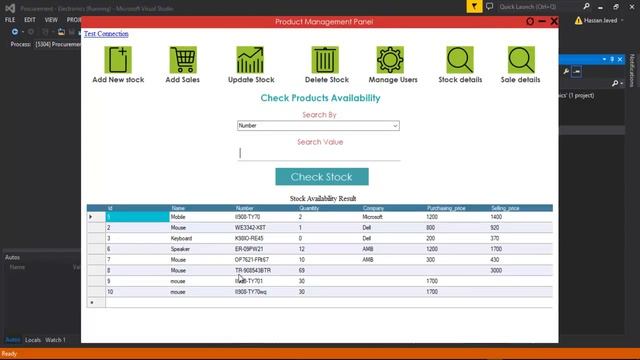
Task: Click the Manage Users label
Action: (x=393, y=80)
